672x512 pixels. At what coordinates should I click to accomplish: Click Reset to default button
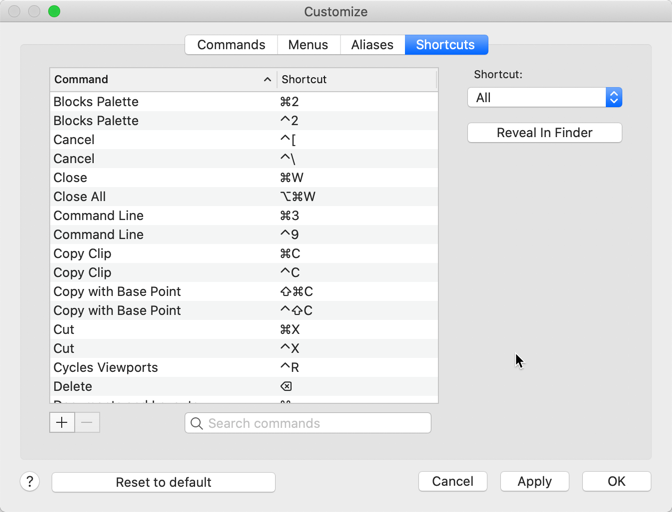pyautogui.click(x=163, y=481)
